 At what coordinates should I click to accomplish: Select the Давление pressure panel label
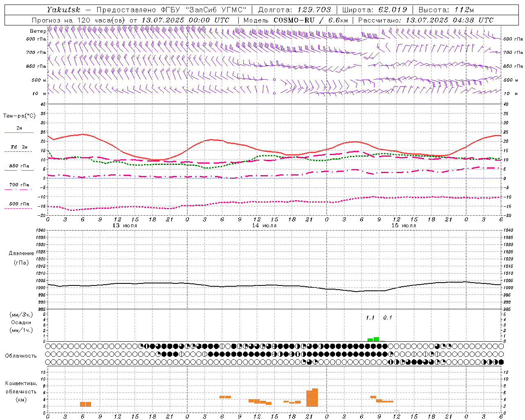tap(21, 253)
